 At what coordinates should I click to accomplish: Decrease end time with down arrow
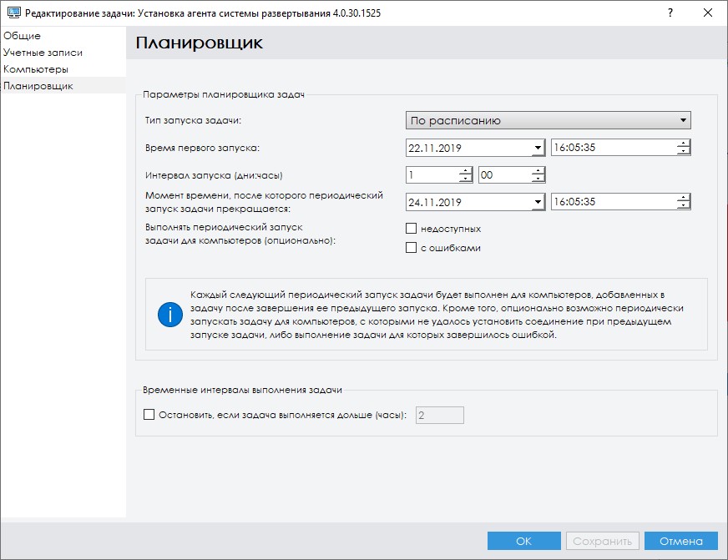click(x=684, y=205)
